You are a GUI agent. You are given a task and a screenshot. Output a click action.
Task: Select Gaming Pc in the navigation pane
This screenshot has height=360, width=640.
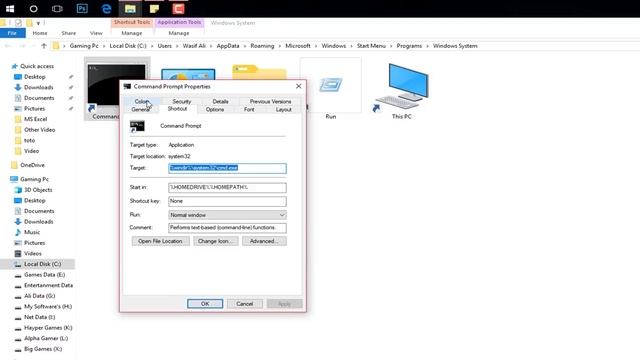coord(34,179)
